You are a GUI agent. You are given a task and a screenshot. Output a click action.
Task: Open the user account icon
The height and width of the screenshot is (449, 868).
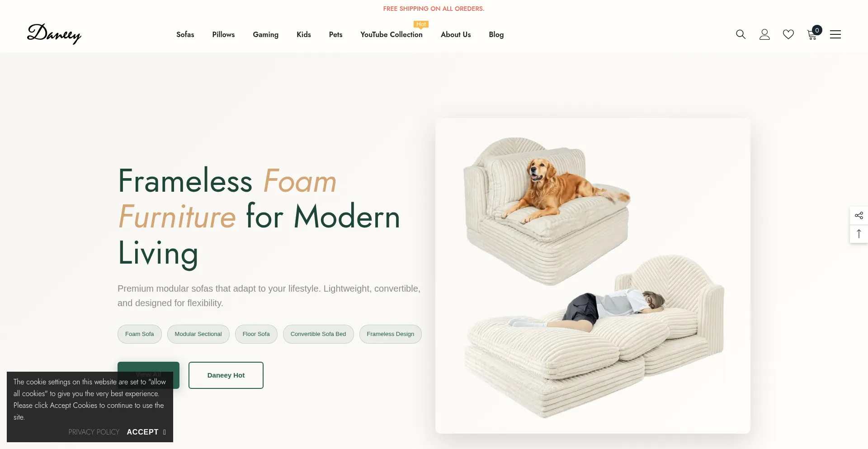click(764, 34)
